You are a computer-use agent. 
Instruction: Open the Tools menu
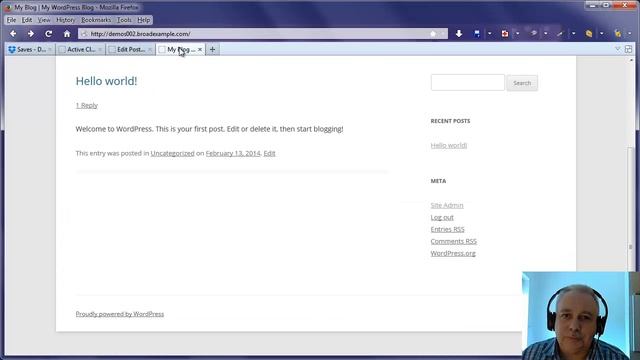pos(124,20)
